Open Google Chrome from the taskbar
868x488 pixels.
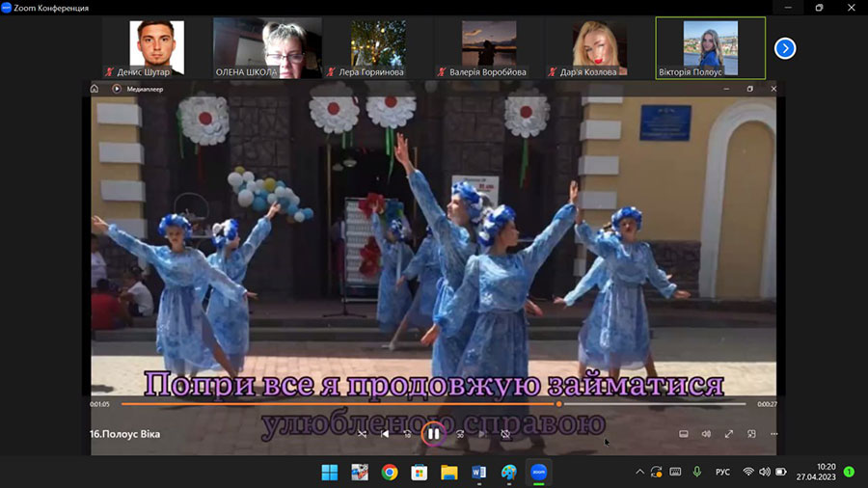point(389,473)
